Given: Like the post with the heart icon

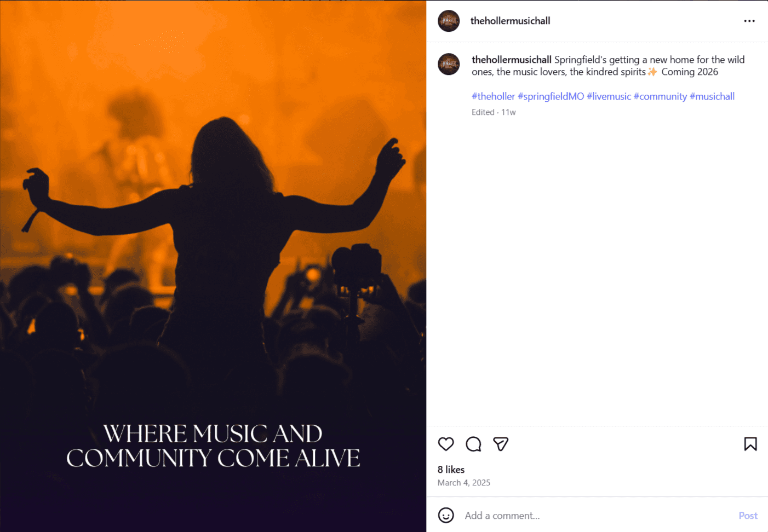Looking at the screenshot, I should [x=446, y=444].
